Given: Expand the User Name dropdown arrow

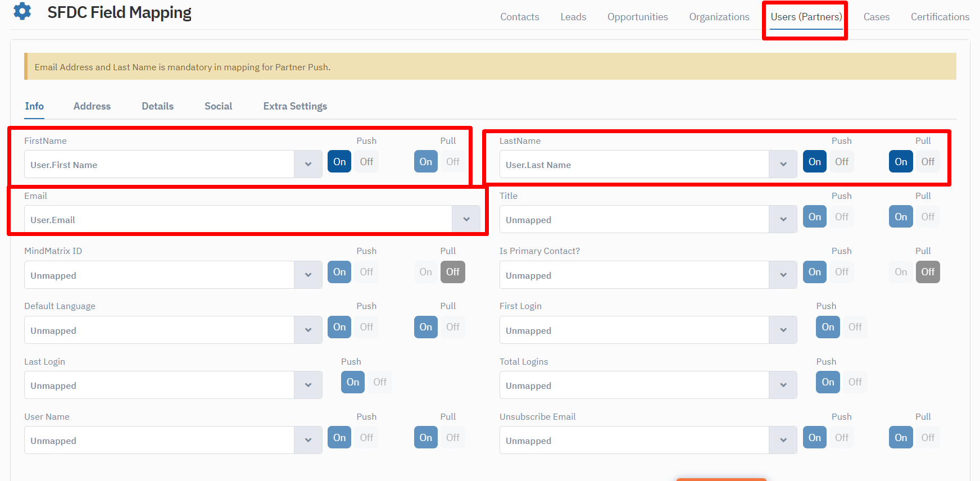Looking at the screenshot, I should click(x=308, y=440).
